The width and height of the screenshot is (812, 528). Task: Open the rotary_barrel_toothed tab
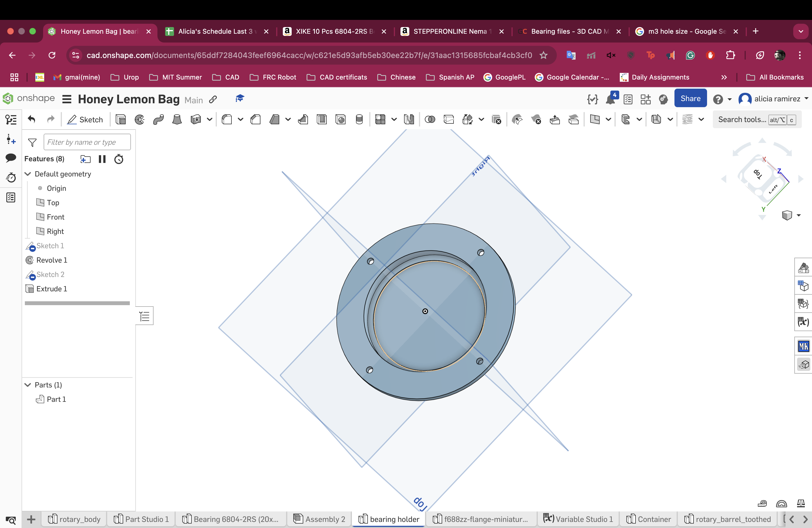click(727, 519)
